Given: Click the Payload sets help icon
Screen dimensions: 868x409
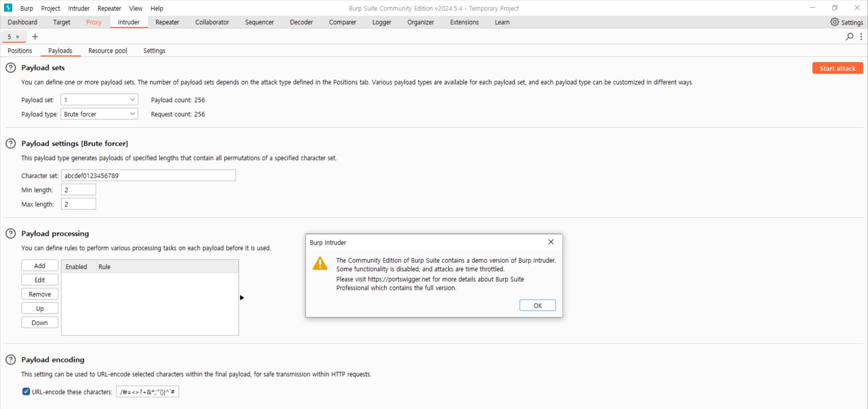Looking at the screenshot, I should click(x=11, y=68).
